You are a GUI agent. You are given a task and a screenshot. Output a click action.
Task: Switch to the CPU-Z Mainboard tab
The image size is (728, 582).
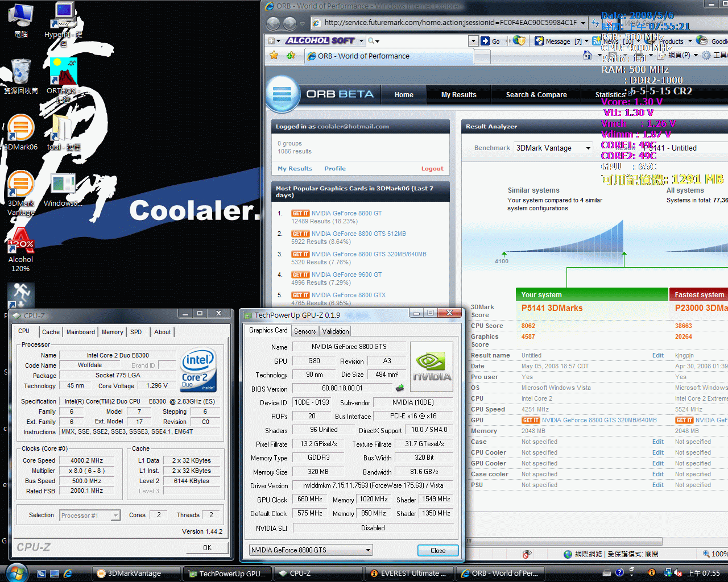(81, 332)
